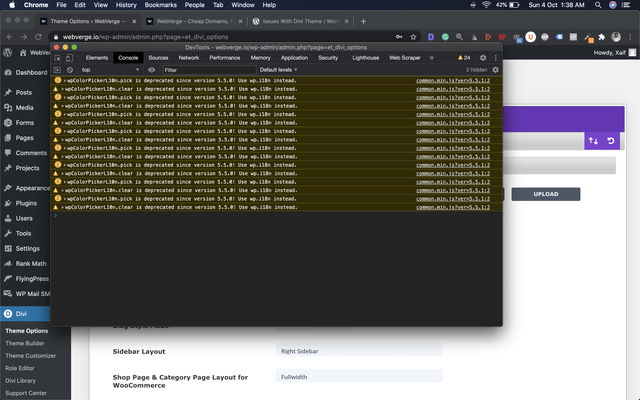Open the Chrome extensions puzzle icon

tap(602, 37)
